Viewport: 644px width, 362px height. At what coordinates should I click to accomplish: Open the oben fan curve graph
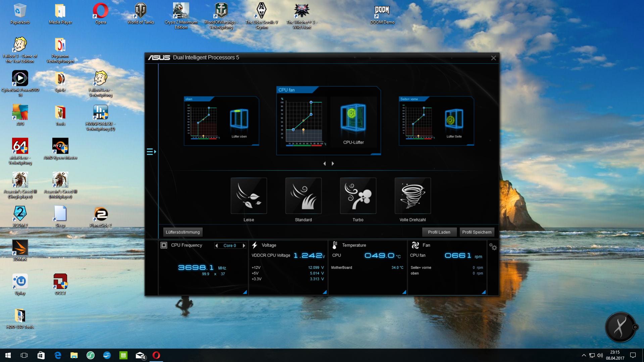[203, 121]
